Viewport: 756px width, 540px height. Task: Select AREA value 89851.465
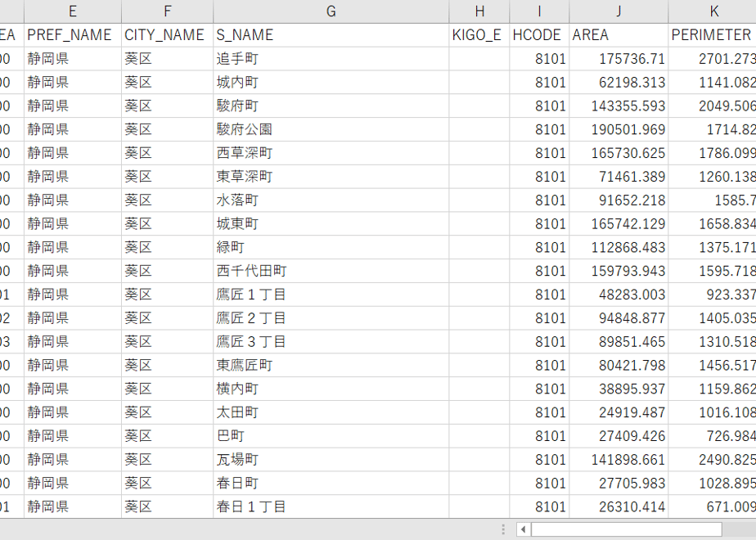[x=619, y=342]
